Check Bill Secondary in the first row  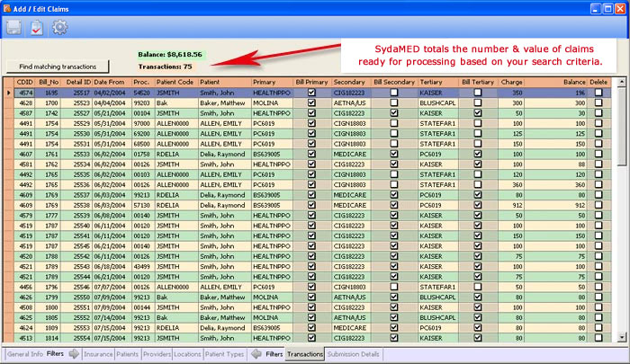coord(393,93)
